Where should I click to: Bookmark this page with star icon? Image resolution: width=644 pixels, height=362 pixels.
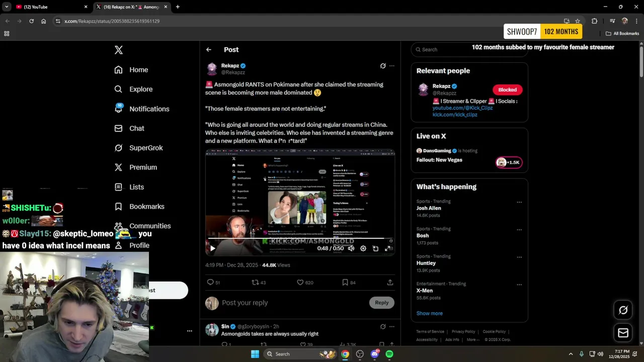coord(578,21)
